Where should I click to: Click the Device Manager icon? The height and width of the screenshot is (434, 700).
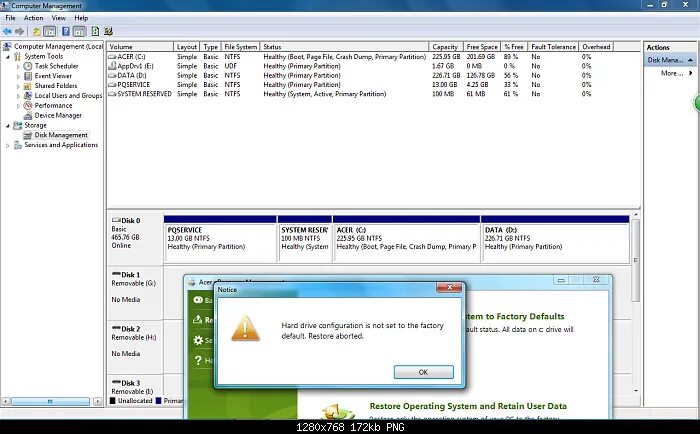28,115
